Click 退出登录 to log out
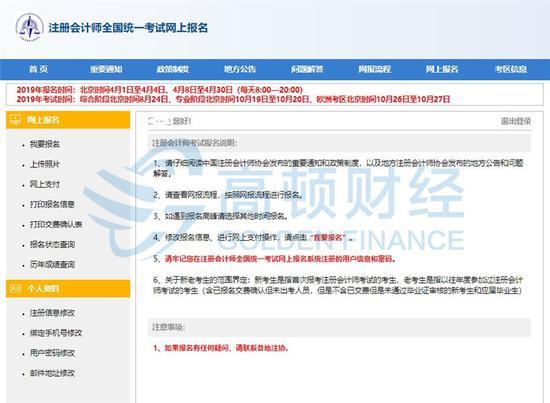Image resolution: width=550 pixels, height=403 pixels. tap(516, 121)
